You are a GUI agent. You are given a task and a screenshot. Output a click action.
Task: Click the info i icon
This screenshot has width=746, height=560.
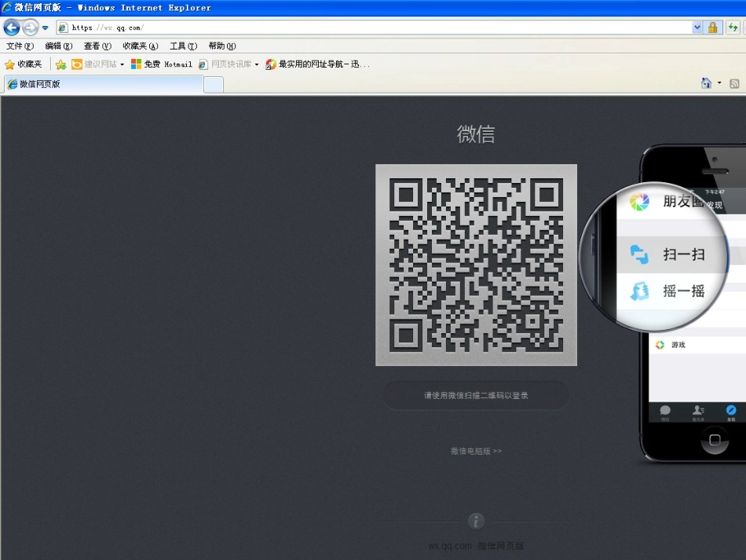tap(476, 521)
